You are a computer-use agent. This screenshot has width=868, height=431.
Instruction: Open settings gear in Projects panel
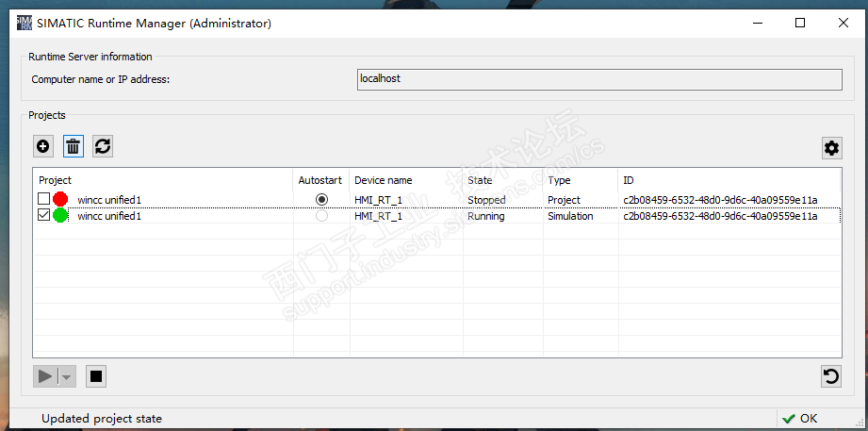(831, 148)
